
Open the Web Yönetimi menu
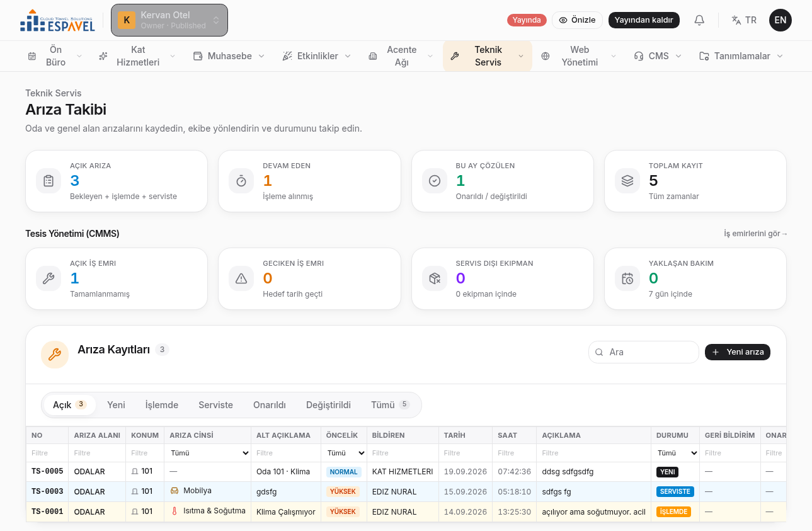(578, 56)
